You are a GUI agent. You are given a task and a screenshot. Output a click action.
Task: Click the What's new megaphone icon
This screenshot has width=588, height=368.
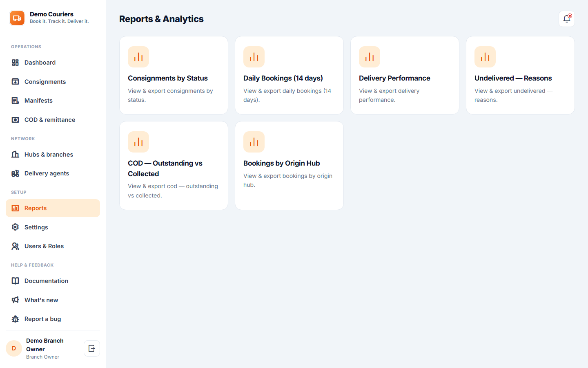click(16, 300)
